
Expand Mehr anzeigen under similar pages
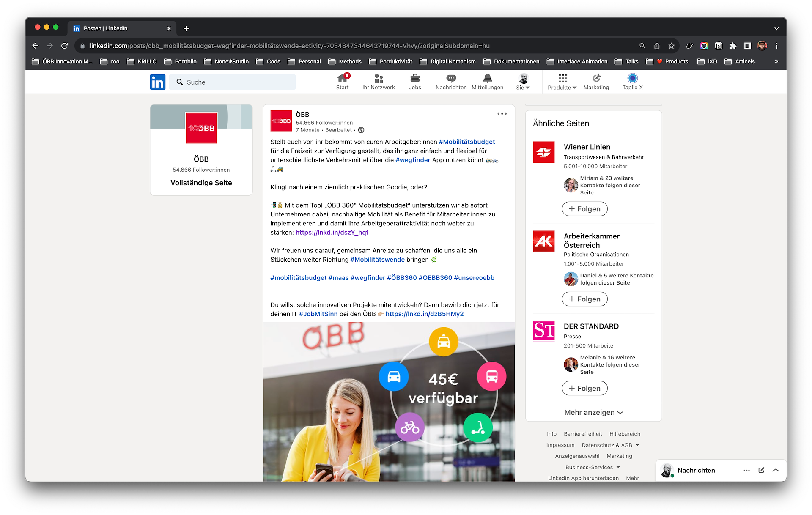pos(593,412)
